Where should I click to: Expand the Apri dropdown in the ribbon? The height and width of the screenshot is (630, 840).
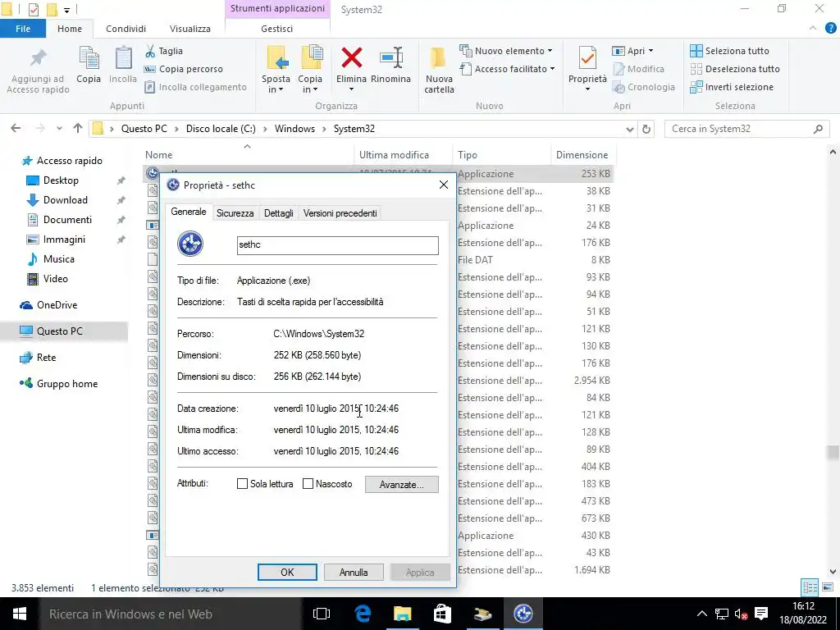(x=651, y=51)
